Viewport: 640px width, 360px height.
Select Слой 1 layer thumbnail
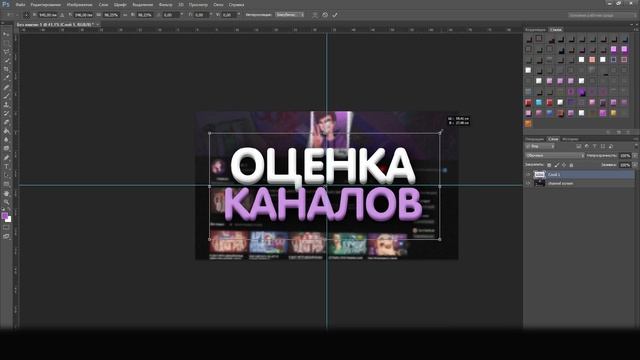(539, 175)
